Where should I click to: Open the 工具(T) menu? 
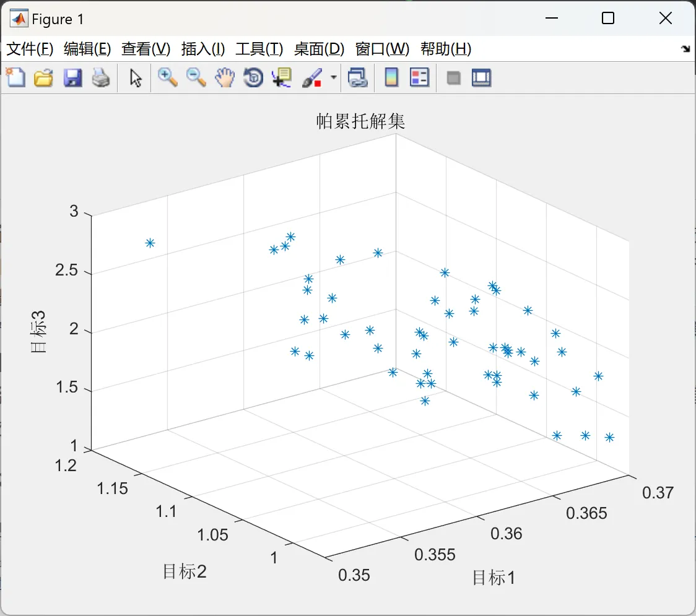259,49
